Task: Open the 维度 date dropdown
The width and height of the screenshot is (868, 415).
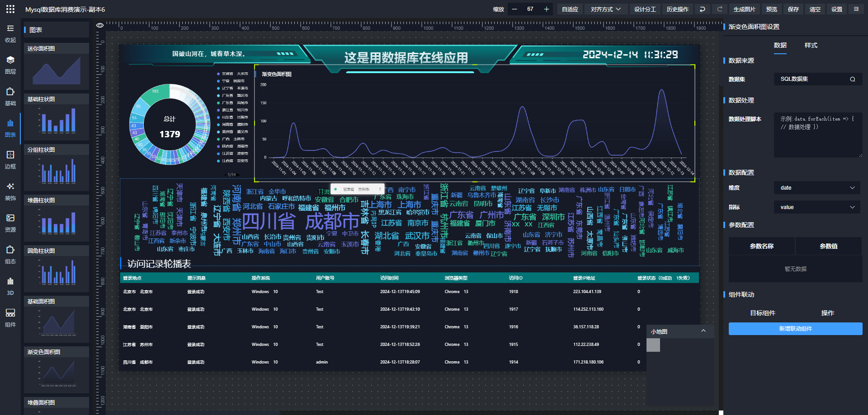Action: (x=817, y=188)
